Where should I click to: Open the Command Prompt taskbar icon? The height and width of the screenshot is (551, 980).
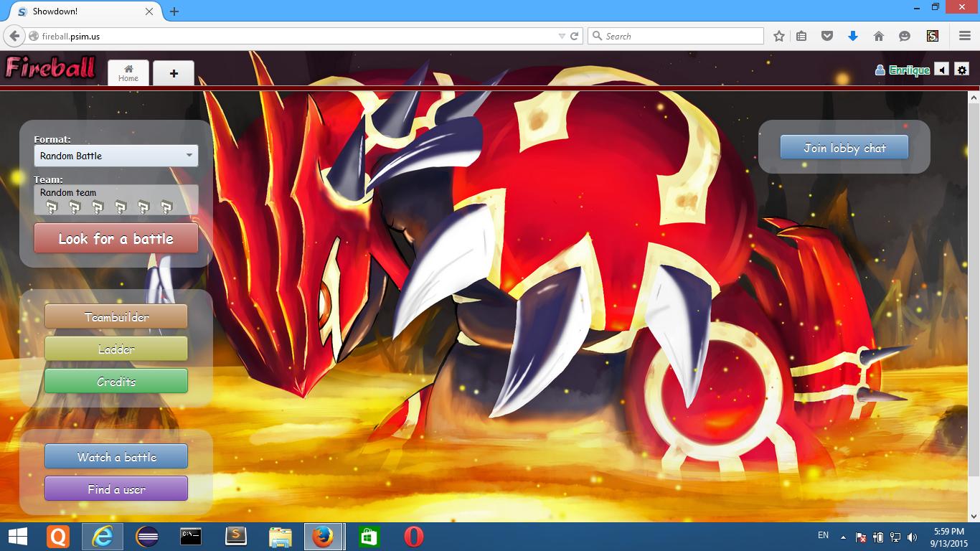pos(191,536)
